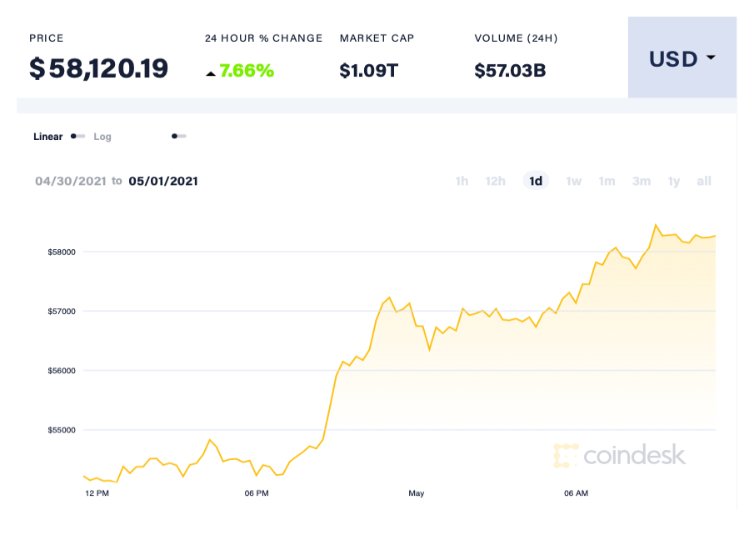Select the currently active 1d range
The image size is (754, 560).
[x=536, y=181]
